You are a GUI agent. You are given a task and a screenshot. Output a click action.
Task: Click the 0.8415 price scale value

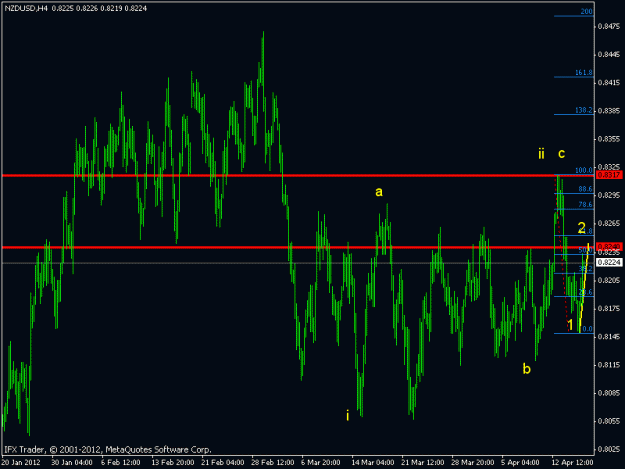[609, 83]
